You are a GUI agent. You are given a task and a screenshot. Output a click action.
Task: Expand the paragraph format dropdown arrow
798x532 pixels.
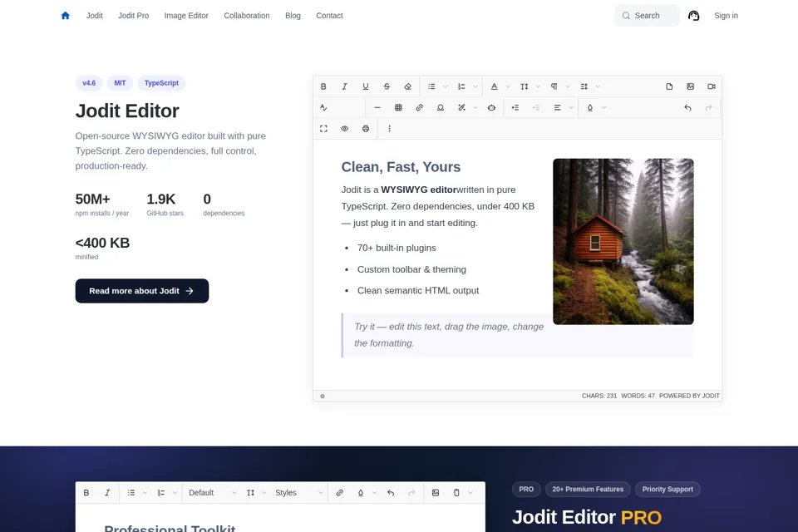(568, 86)
